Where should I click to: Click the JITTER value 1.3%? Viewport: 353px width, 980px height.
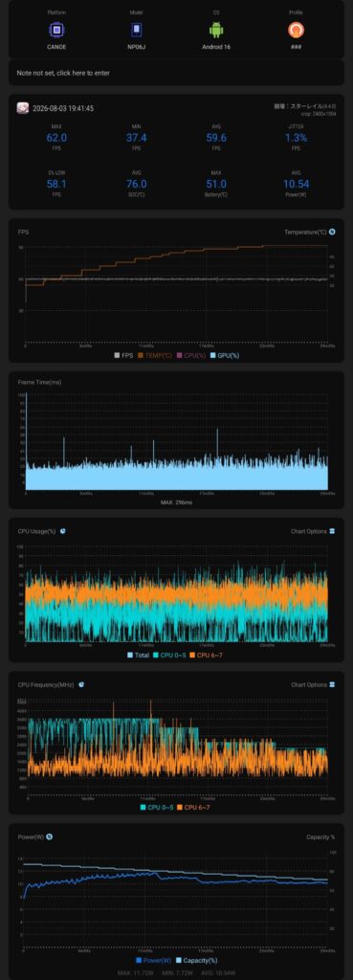297,138
